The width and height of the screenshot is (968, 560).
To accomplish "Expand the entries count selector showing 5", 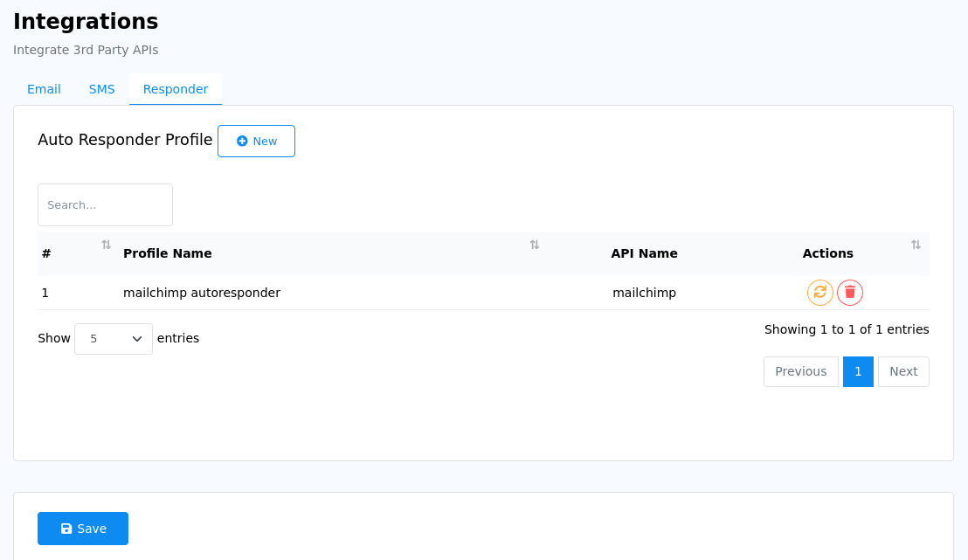I will [x=113, y=338].
